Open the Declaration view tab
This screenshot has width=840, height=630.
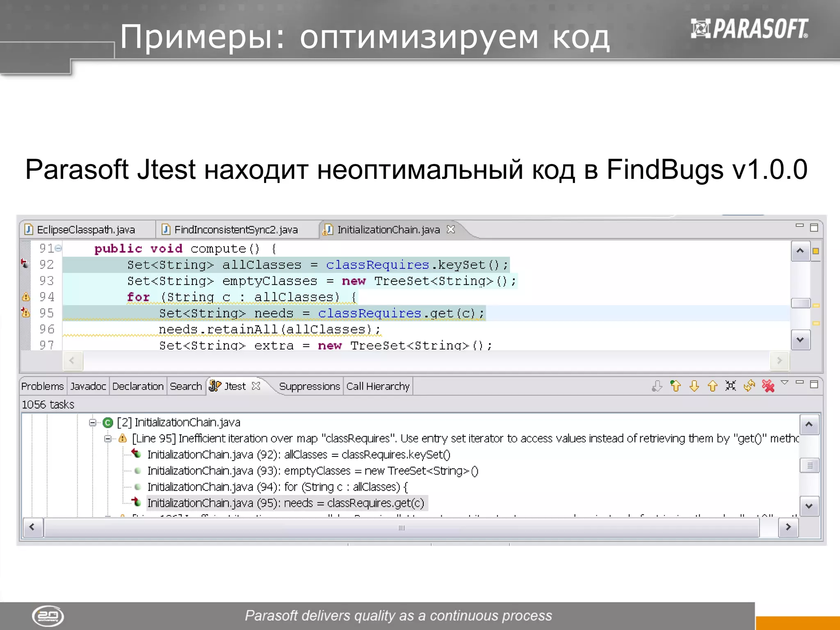coord(138,386)
